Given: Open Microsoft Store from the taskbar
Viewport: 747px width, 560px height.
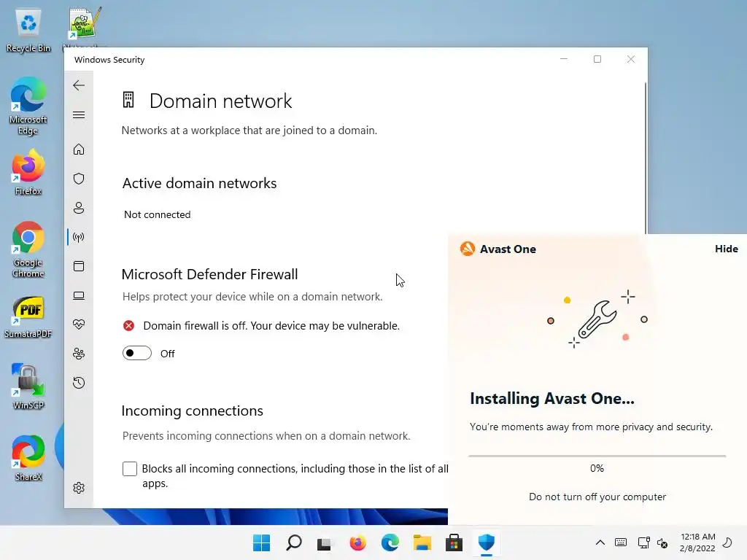Looking at the screenshot, I should point(454,542).
